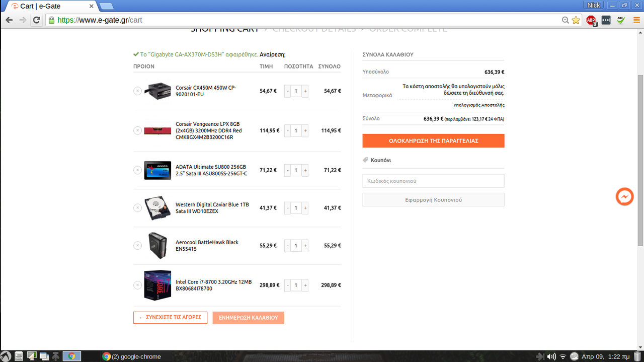Decrease quantity of Corsair Vengeance LPX

[288, 130]
